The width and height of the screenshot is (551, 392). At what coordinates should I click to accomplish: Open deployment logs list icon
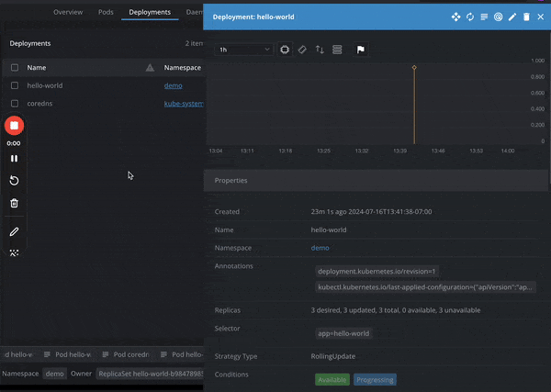[484, 17]
